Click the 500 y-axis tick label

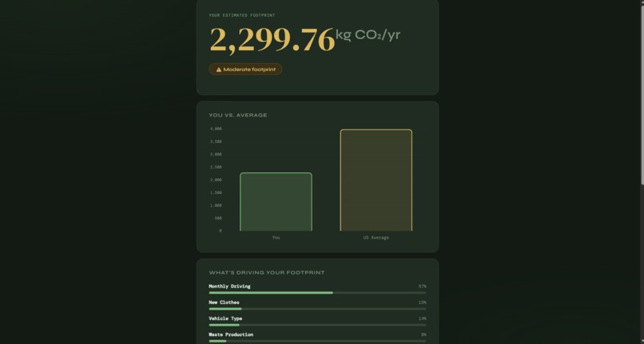218,218
